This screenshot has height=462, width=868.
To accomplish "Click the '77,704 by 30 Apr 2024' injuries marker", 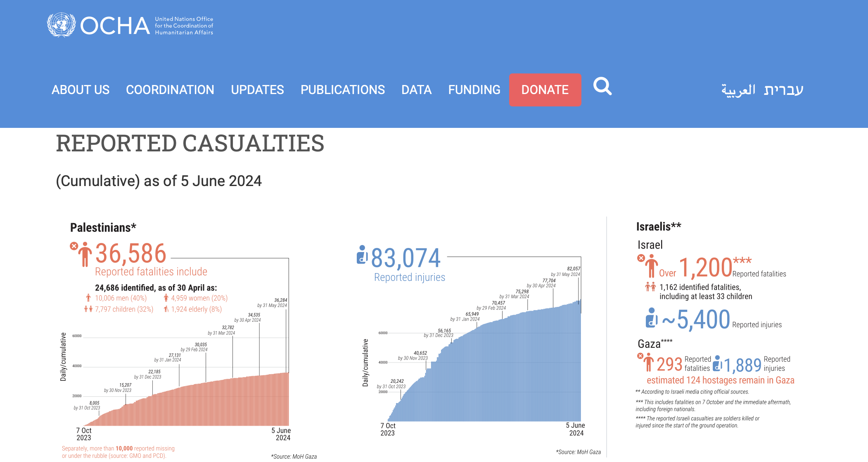I will coord(541,283).
